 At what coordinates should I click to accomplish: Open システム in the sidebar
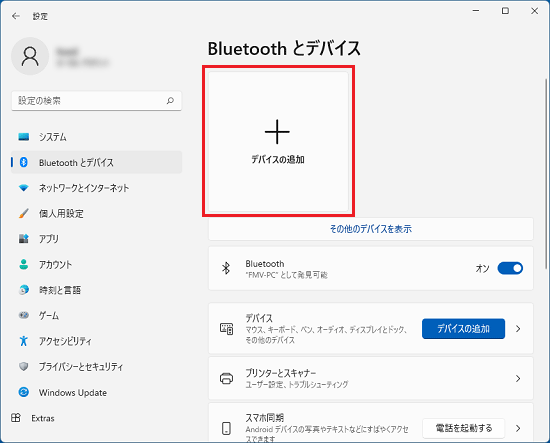pos(96,137)
